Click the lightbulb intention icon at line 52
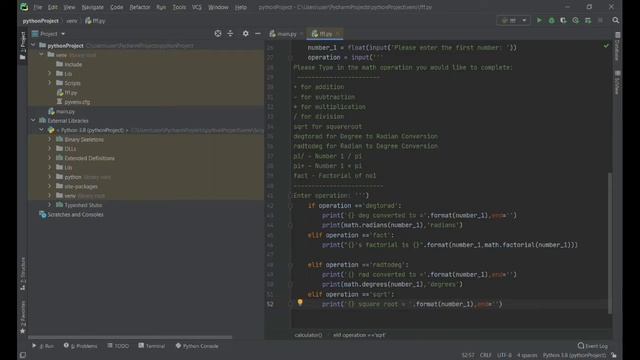Screen dimensions: 640x360 coord(300,302)
